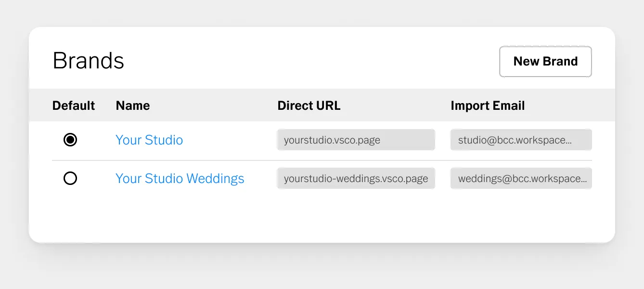Click the New Brand button
The width and height of the screenshot is (644, 289).
point(545,62)
